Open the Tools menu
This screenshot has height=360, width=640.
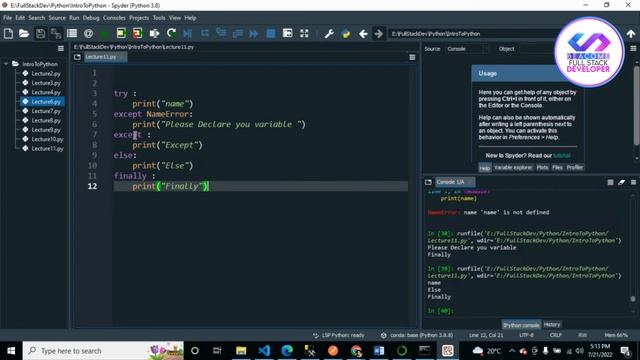tap(159, 18)
